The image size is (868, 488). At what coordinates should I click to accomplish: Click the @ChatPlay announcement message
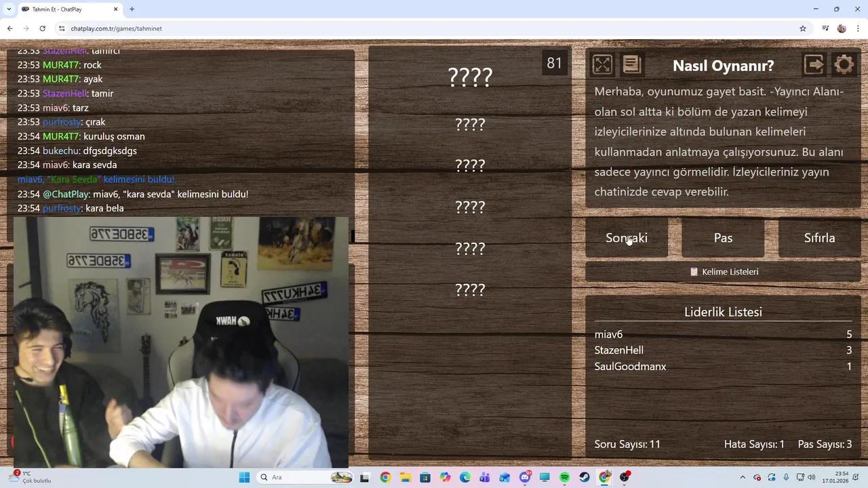133,194
